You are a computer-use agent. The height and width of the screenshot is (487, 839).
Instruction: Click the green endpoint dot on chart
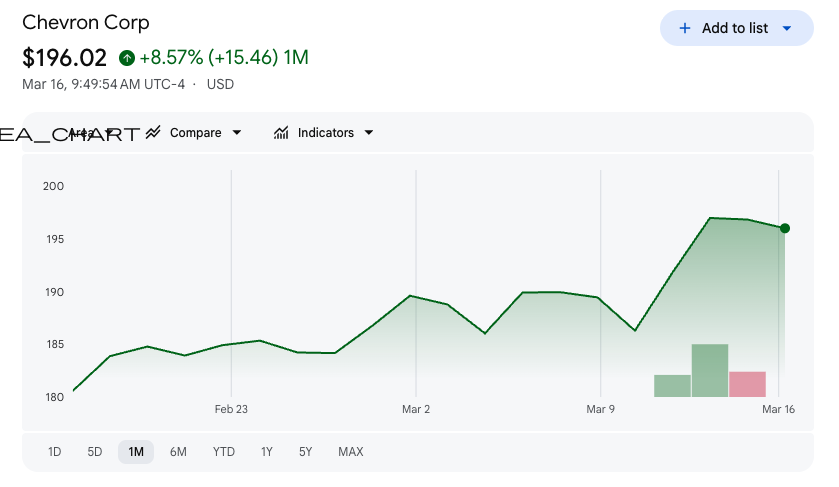tap(785, 229)
